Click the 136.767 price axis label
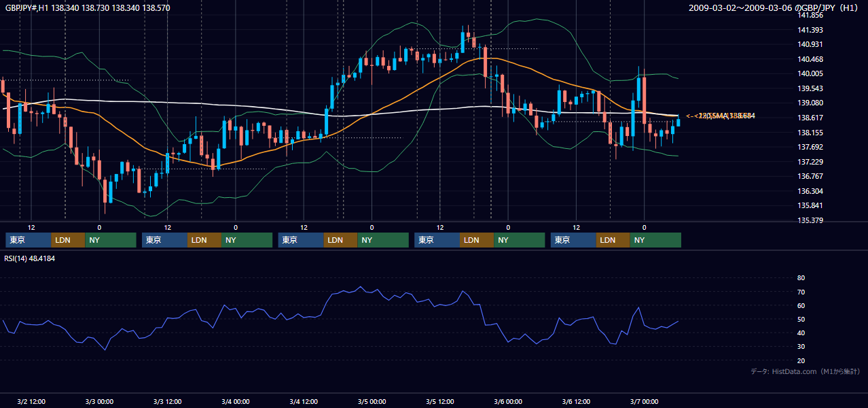This screenshot has height=408, width=868. [x=811, y=176]
